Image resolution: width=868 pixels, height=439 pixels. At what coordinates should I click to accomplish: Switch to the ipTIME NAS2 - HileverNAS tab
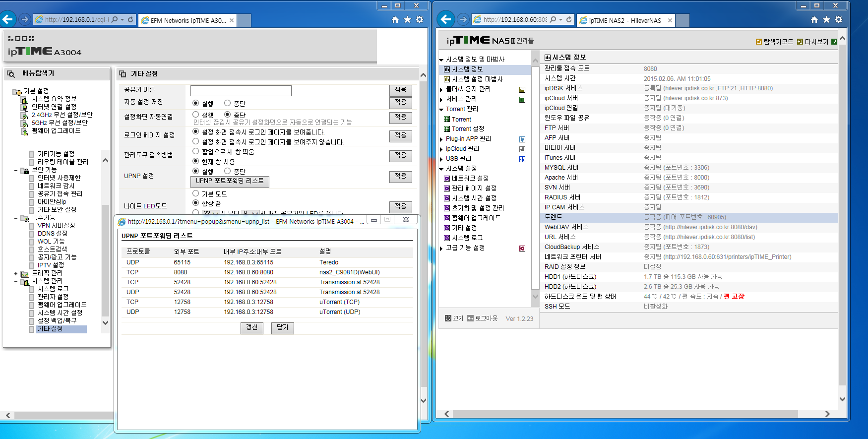tap(625, 20)
